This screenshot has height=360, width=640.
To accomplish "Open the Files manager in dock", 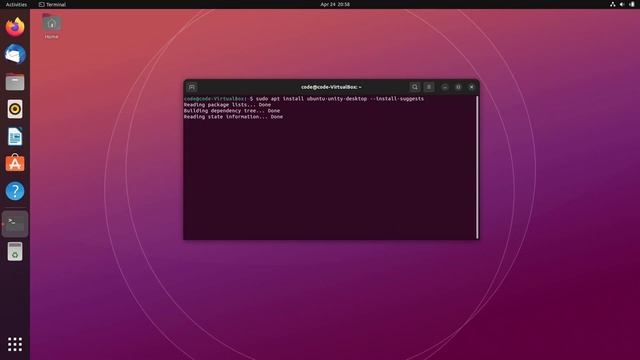I will point(15,82).
